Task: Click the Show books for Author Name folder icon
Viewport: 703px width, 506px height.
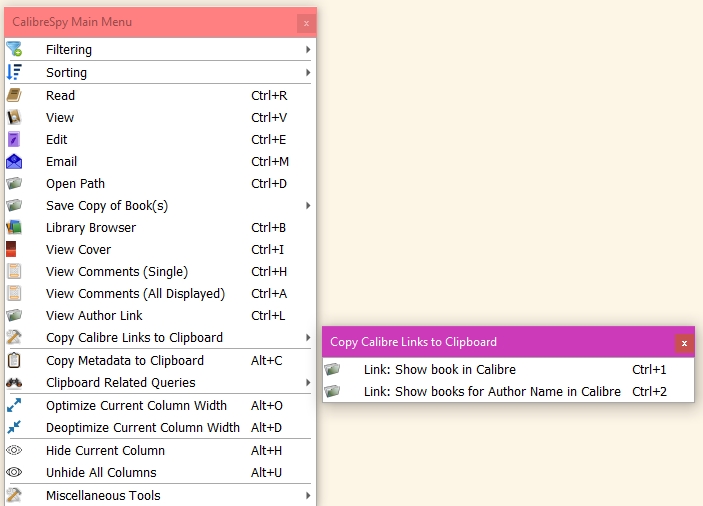Action: [x=332, y=391]
